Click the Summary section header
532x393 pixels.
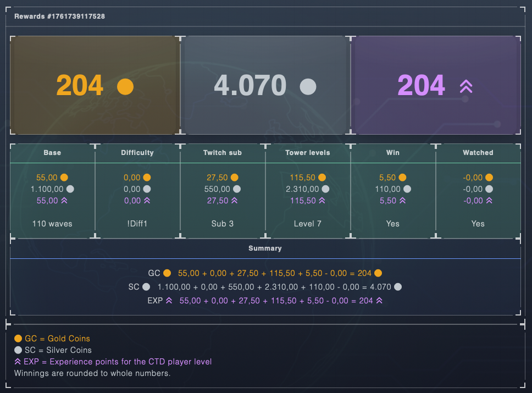click(x=265, y=248)
